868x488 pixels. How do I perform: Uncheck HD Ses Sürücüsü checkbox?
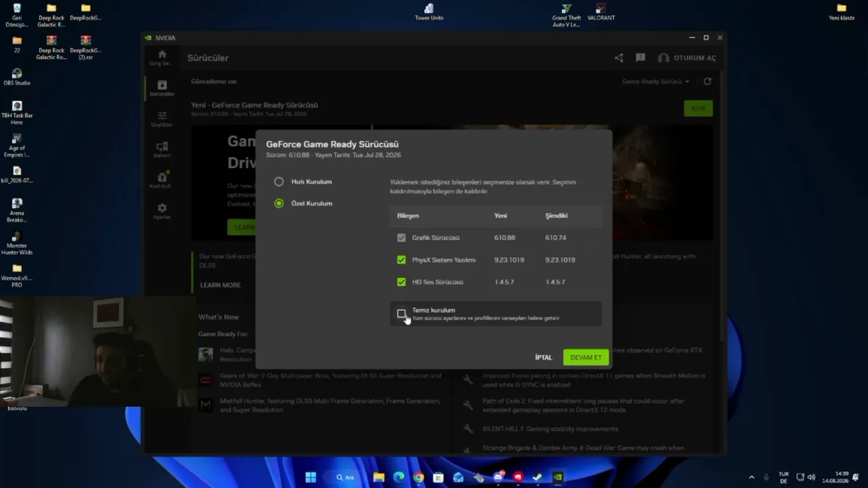(x=401, y=282)
